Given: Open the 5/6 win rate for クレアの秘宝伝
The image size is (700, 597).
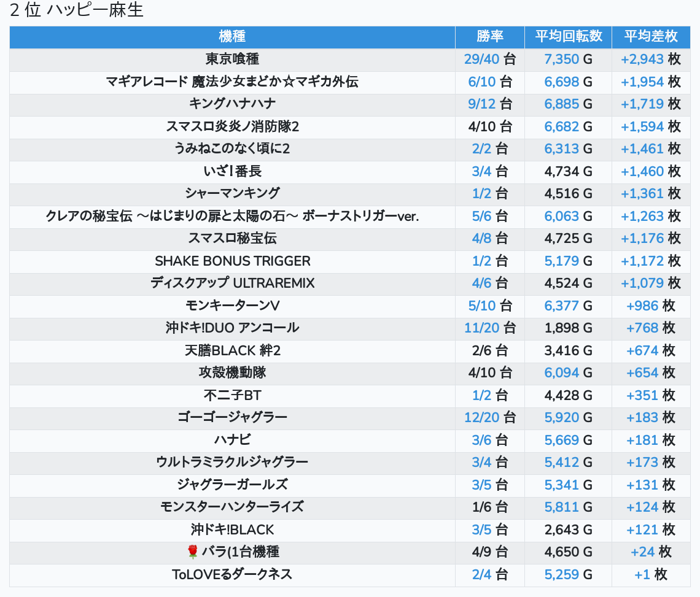Looking at the screenshot, I should point(481,216).
